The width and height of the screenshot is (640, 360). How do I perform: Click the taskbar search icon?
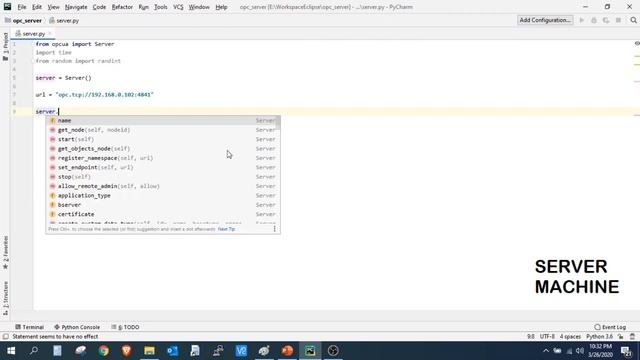point(34,351)
